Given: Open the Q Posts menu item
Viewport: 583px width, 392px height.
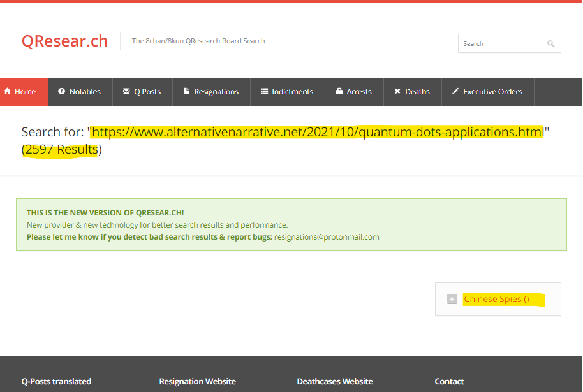Looking at the screenshot, I should [142, 92].
